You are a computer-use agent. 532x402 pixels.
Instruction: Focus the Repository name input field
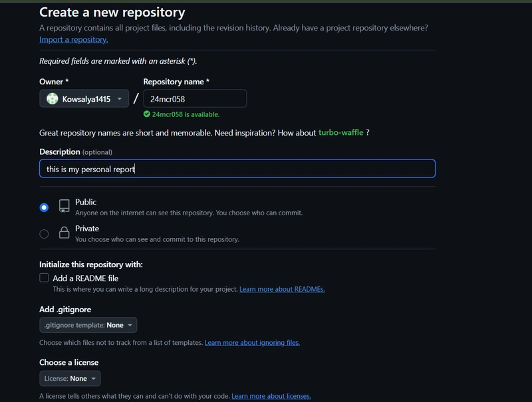pos(195,98)
